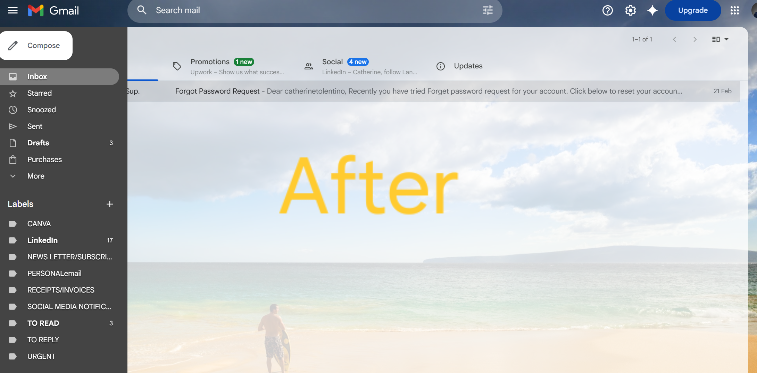Open the Sent folder
The width and height of the screenshot is (757, 373).
[x=59, y=126]
